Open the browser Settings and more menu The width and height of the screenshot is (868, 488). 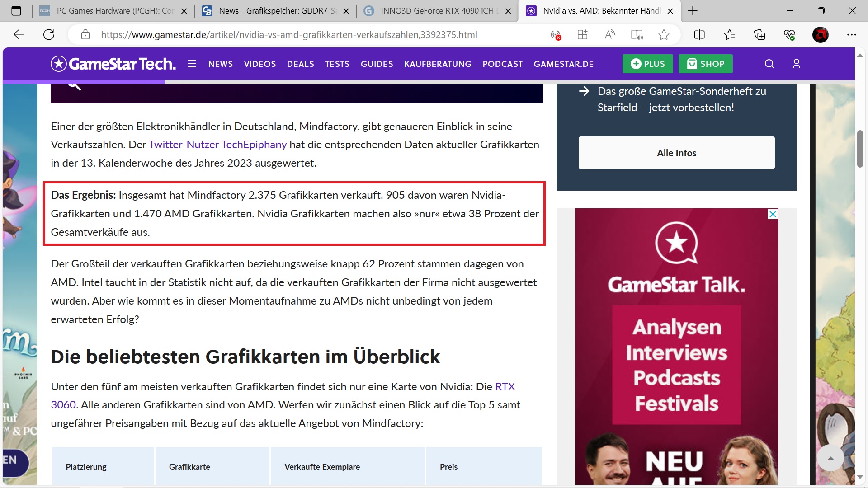click(852, 35)
